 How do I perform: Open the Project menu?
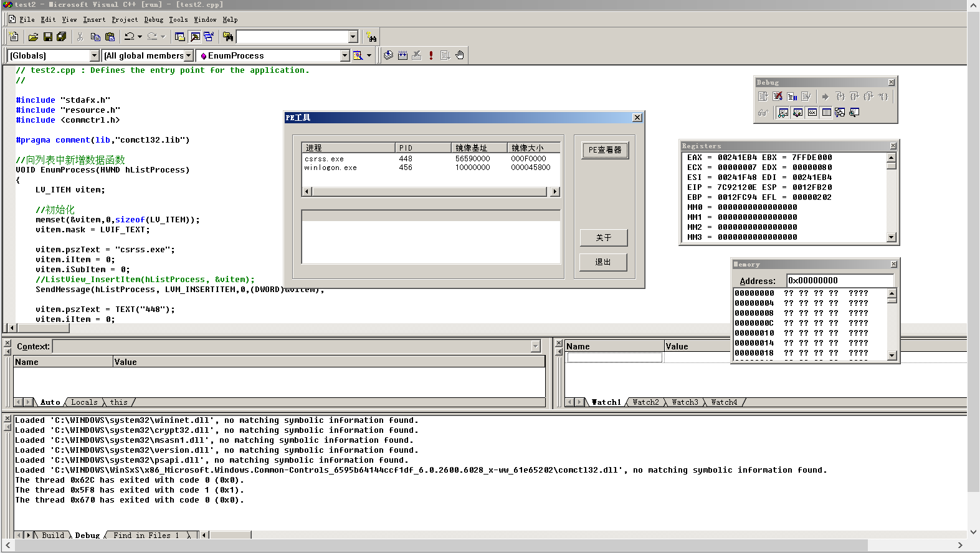click(x=125, y=20)
